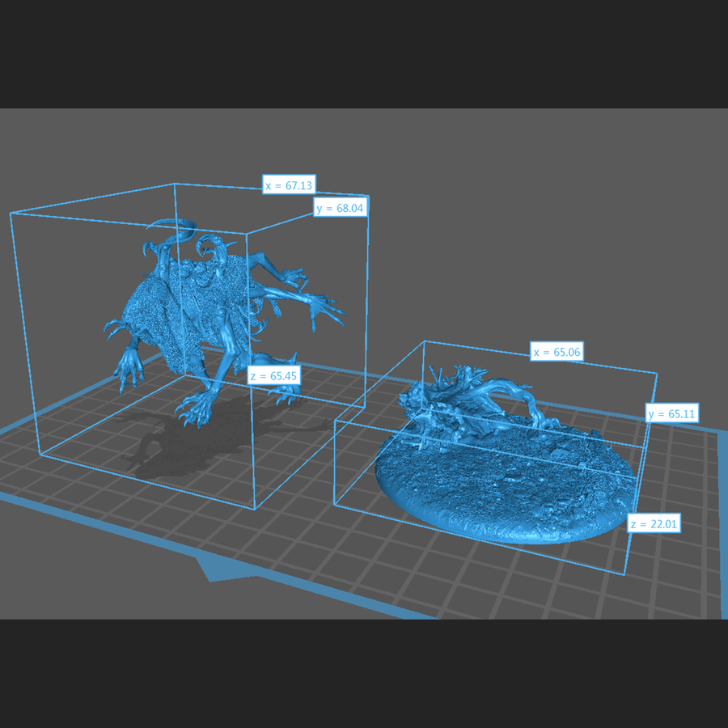Click the gray viewport background above the models
Image resolution: width=728 pixels, height=728 pixels.
[485, 162]
